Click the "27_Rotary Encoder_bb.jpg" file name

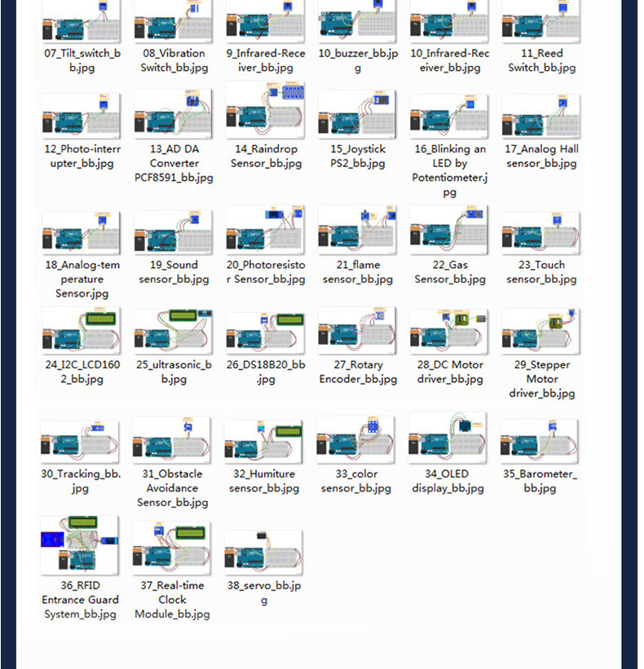358,372
